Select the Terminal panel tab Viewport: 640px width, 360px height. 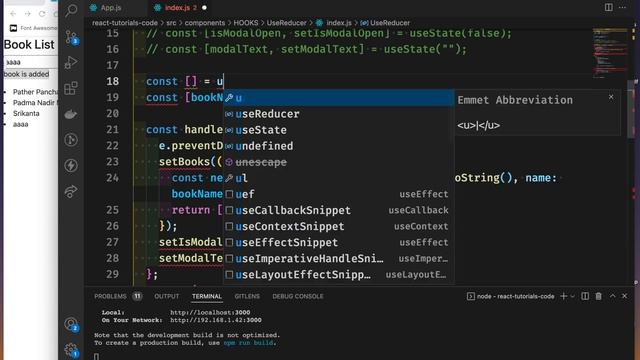pyautogui.click(x=207, y=296)
